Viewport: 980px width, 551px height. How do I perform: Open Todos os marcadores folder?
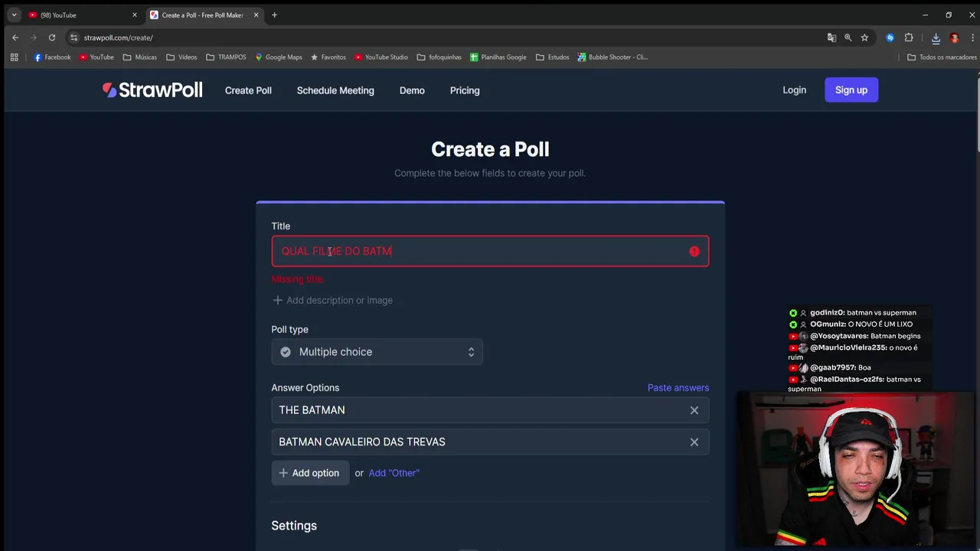[942, 57]
